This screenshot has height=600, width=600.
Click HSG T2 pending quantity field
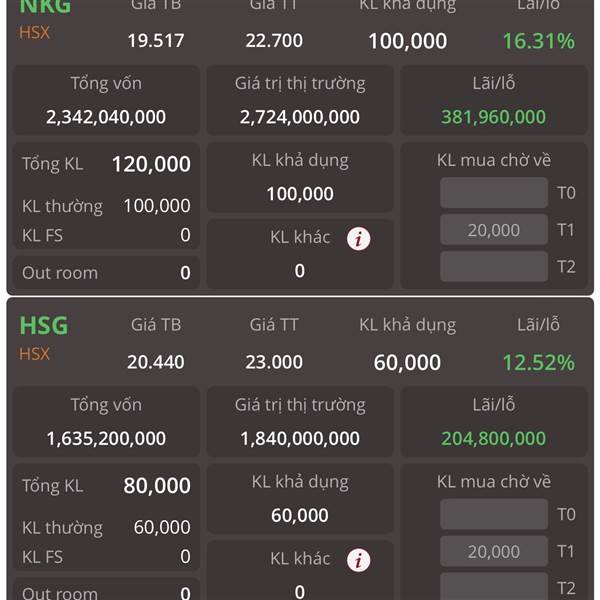[494, 586]
